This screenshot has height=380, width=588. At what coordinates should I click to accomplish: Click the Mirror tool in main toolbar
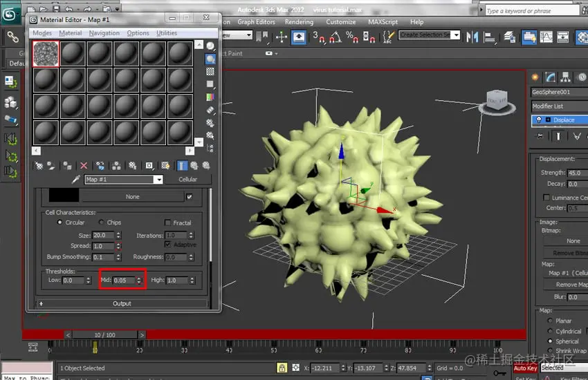tap(472, 37)
